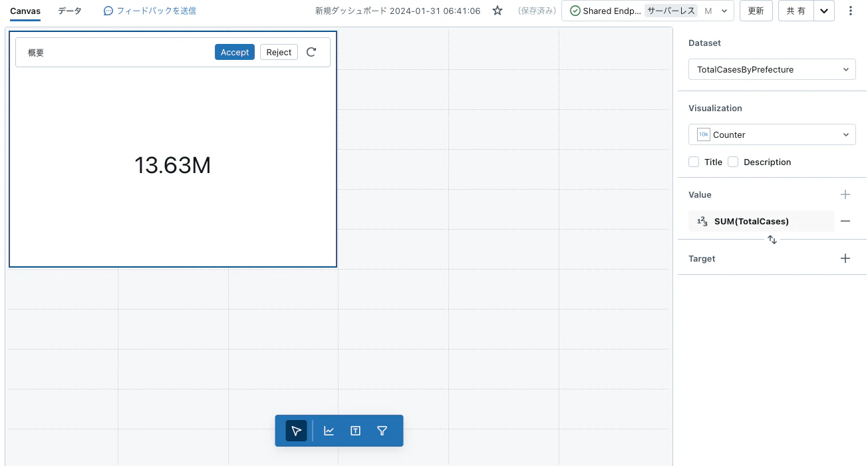Regenerate the suggested widget with refresh icon
Viewport: 868px width, 466px height.
pyautogui.click(x=311, y=52)
